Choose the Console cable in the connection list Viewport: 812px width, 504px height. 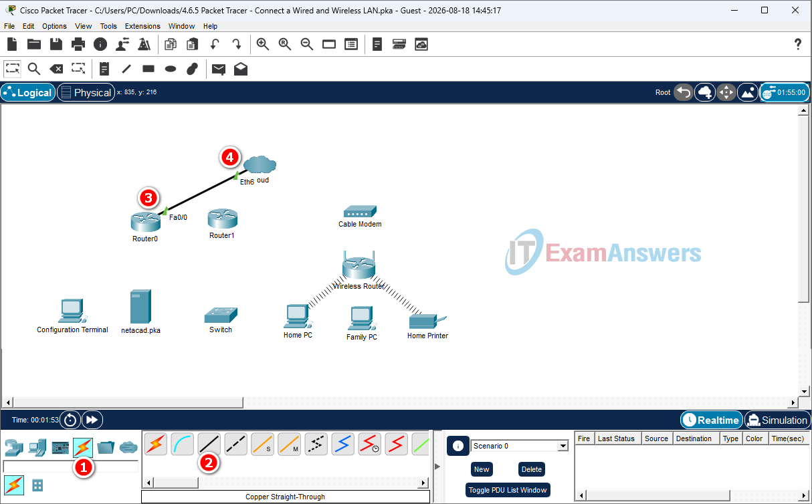coord(182,444)
